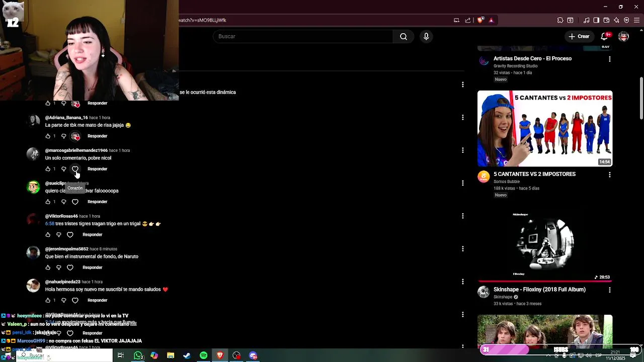Open menu for Skinshape - Filoxiny video

pos(609,290)
